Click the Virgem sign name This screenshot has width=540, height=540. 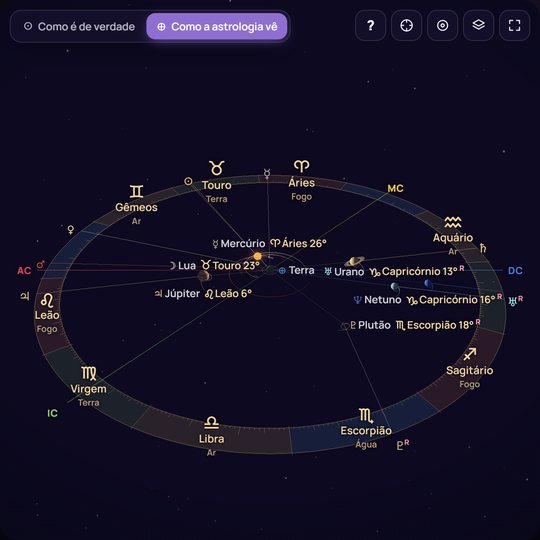click(x=89, y=389)
